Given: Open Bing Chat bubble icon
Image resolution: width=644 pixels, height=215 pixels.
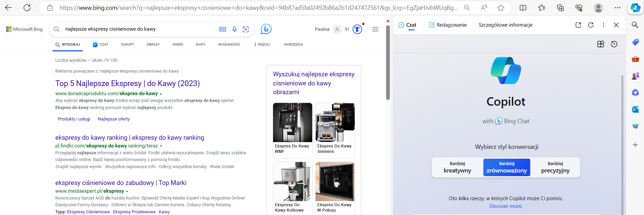Looking at the screenshot, I should click(266, 29).
